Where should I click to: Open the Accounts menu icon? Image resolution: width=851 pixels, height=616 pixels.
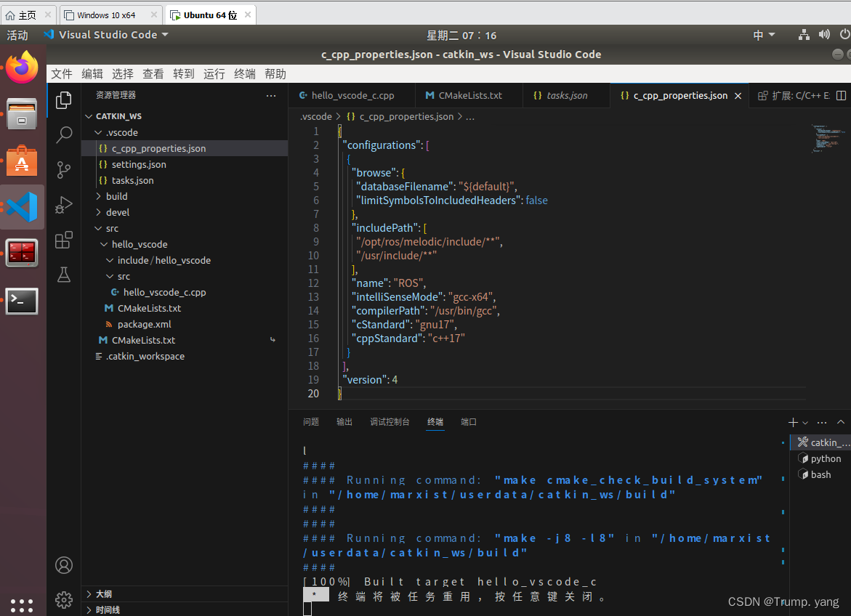pyautogui.click(x=64, y=566)
